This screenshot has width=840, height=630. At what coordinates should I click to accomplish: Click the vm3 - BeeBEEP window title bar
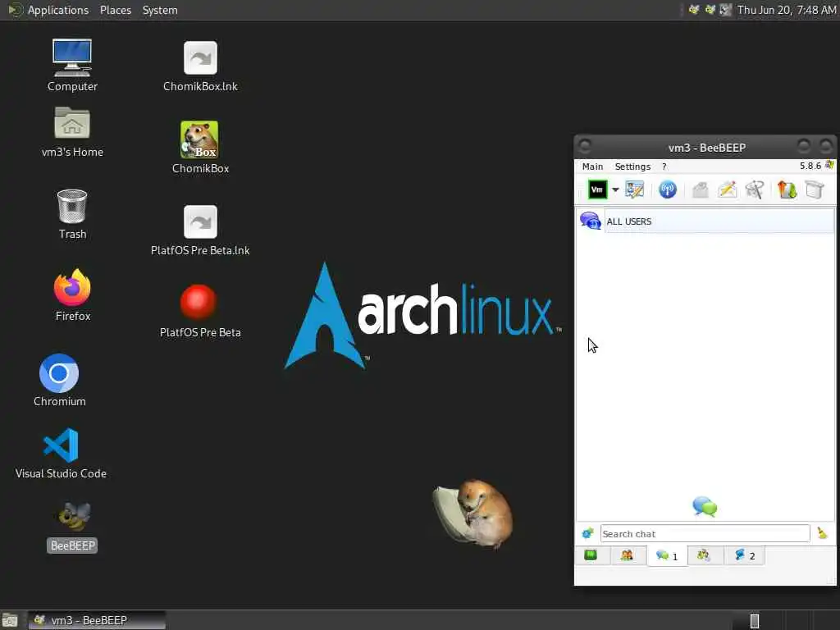click(706, 148)
